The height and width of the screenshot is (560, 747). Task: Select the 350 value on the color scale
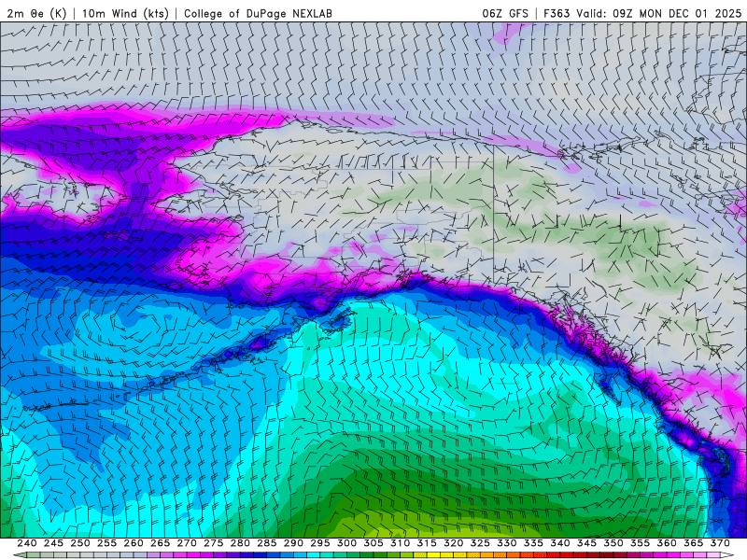613,543
